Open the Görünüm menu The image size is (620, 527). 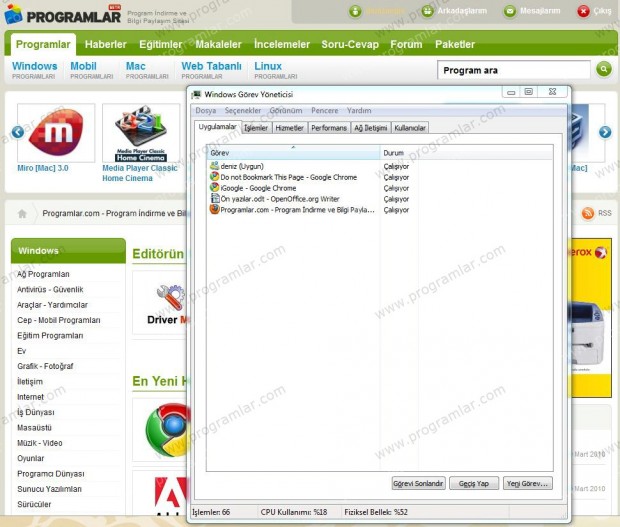(x=286, y=111)
